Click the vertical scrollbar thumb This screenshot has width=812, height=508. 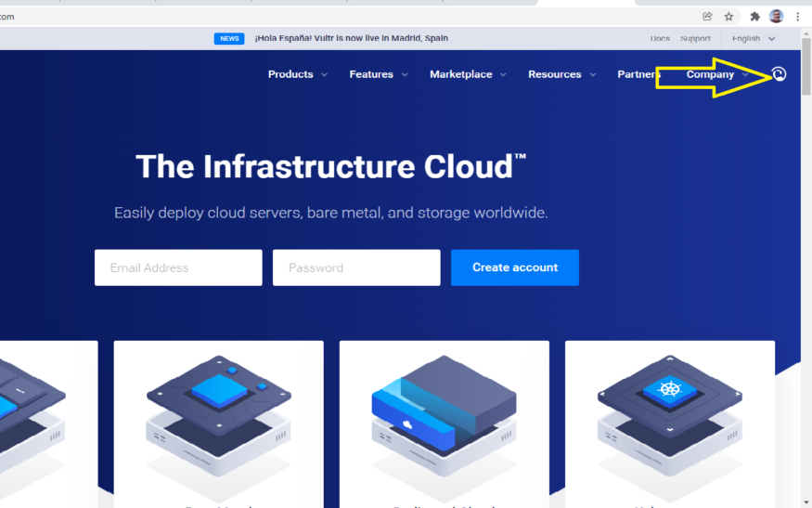pos(806,66)
